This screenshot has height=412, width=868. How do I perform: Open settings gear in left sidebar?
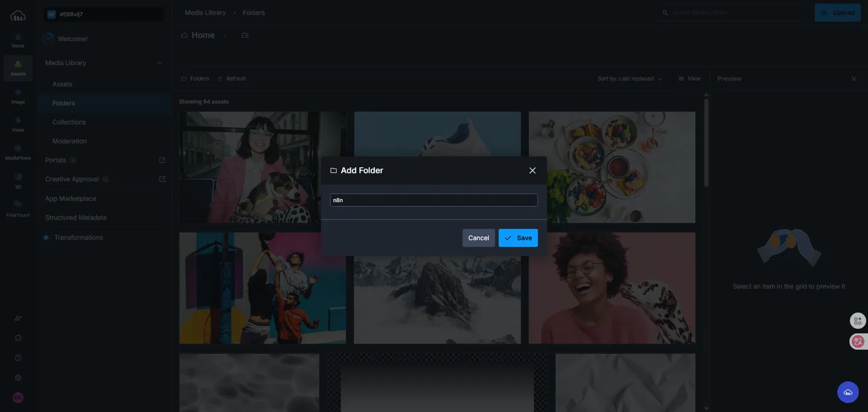pos(18,378)
